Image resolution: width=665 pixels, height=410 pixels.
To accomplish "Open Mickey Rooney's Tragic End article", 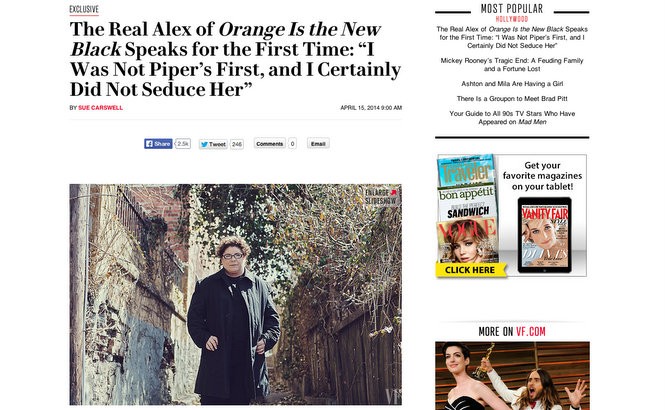I will [x=512, y=64].
